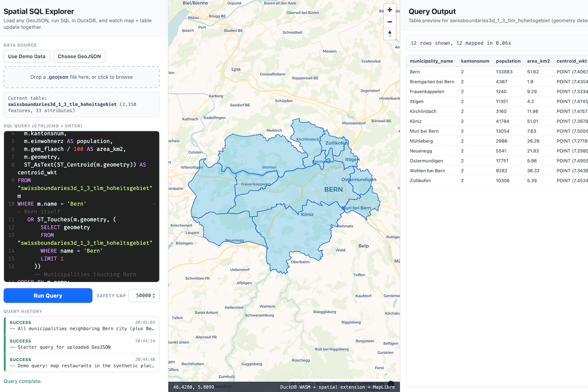Viewport: 588px width, 392px height.
Task: Decrease the safety cap with the down stepper
Action: pos(154,298)
